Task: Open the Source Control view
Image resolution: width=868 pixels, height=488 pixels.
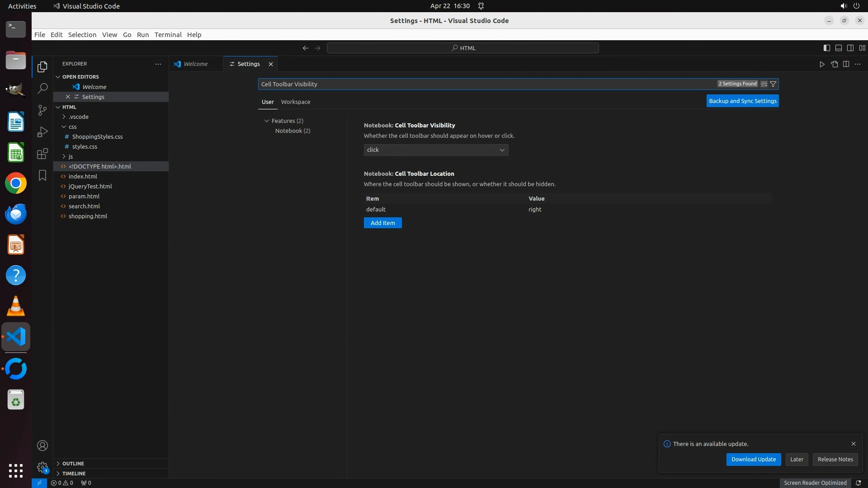Action: [42, 110]
